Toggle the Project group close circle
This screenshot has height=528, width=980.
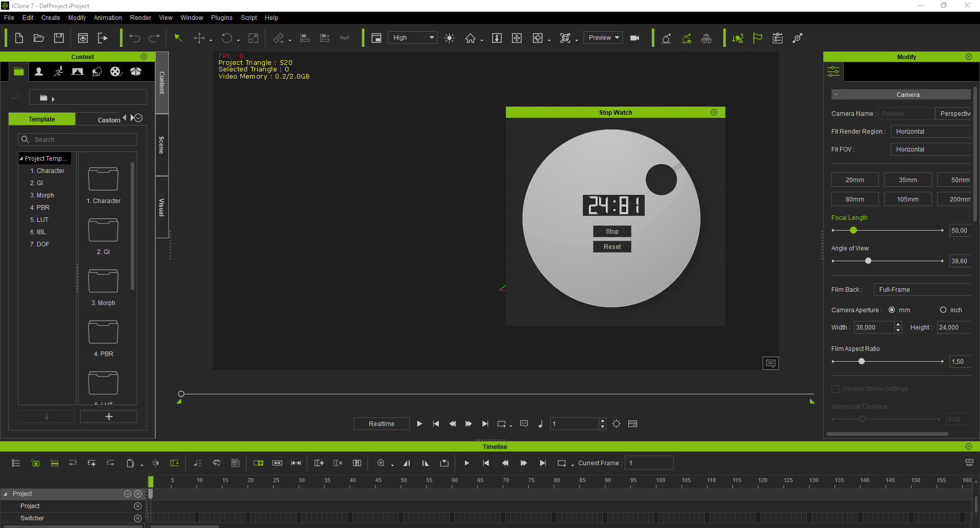coord(137,494)
